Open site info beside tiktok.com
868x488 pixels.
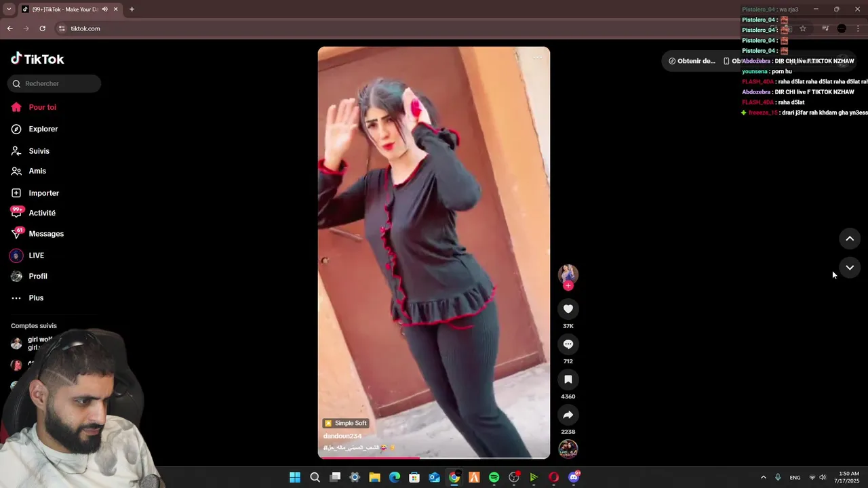[62, 28]
